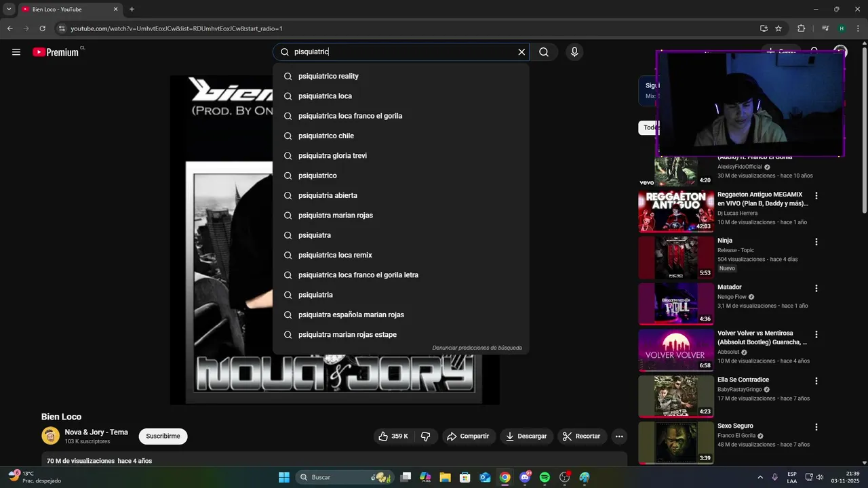Select suggestion psiquiatria abierta

click(401, 195)
